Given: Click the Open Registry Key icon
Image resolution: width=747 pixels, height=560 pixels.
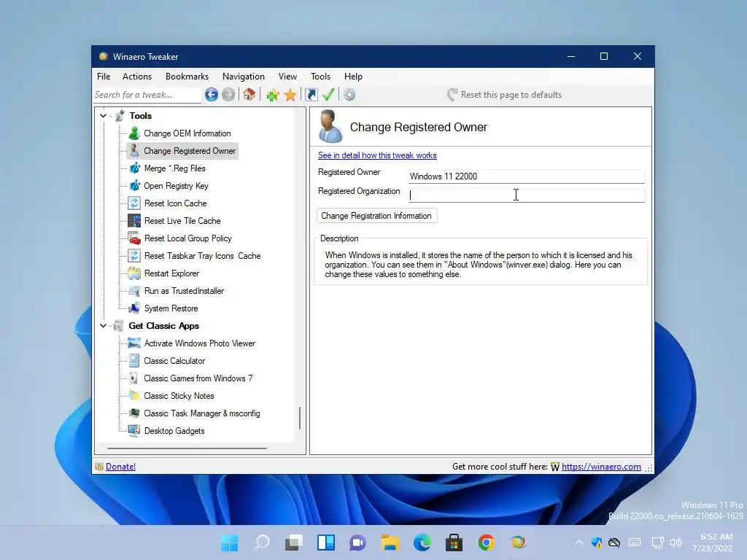Looking at the screenshot, I should tap(135, 186).
